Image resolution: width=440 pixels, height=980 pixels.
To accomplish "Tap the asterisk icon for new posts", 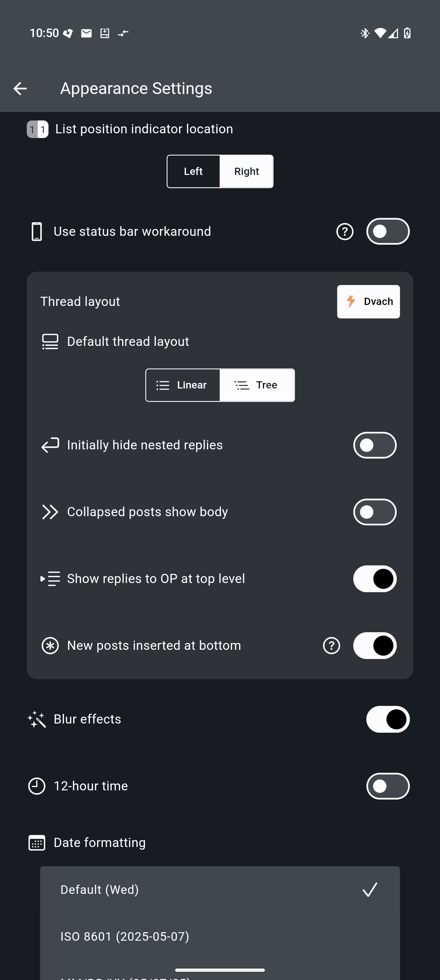I will [50, 646].
